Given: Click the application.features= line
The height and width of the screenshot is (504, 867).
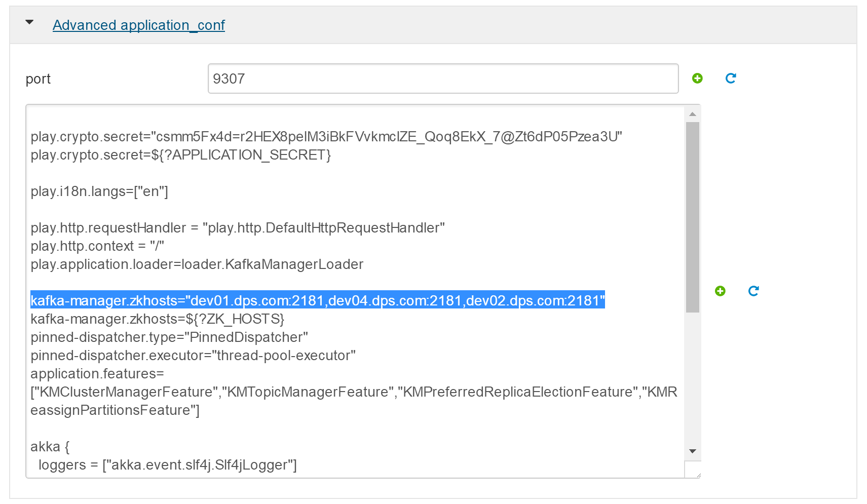Looking at the screenshot, I should 97,373.
